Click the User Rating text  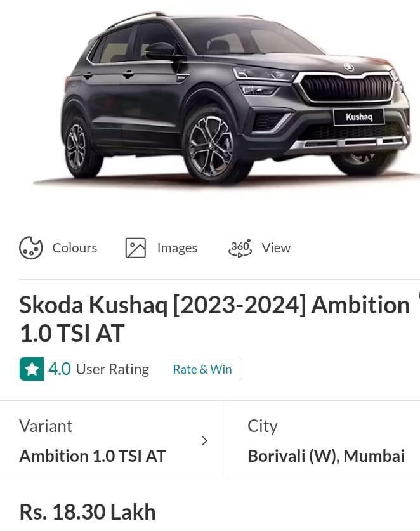click(x=112, y=369)
